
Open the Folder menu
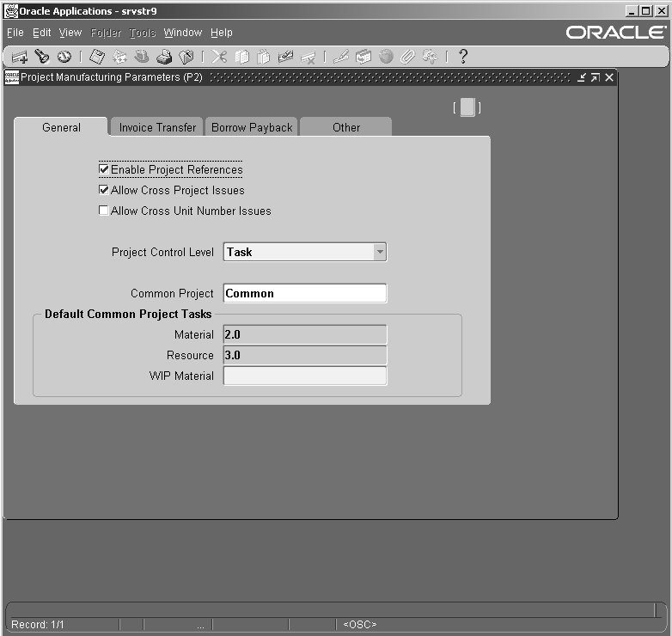[106, 33]
